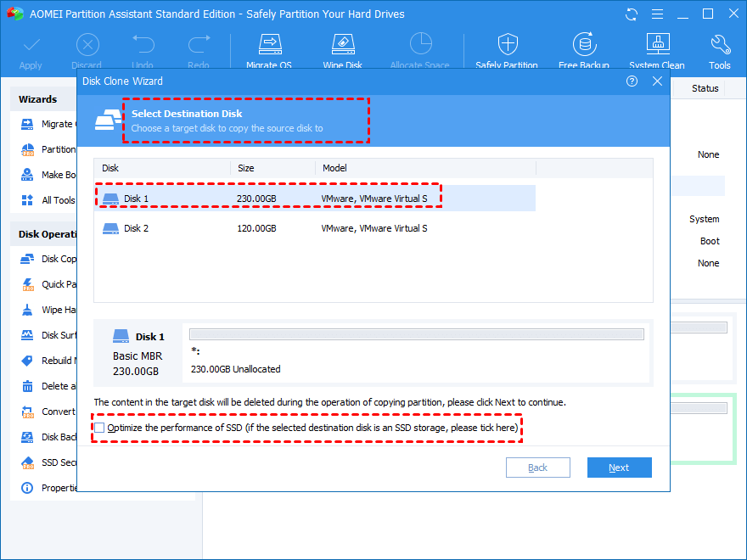Viewport: 747px width, 560px height.
Task: Select Disk Backup sidebar item
Action: 48,437
